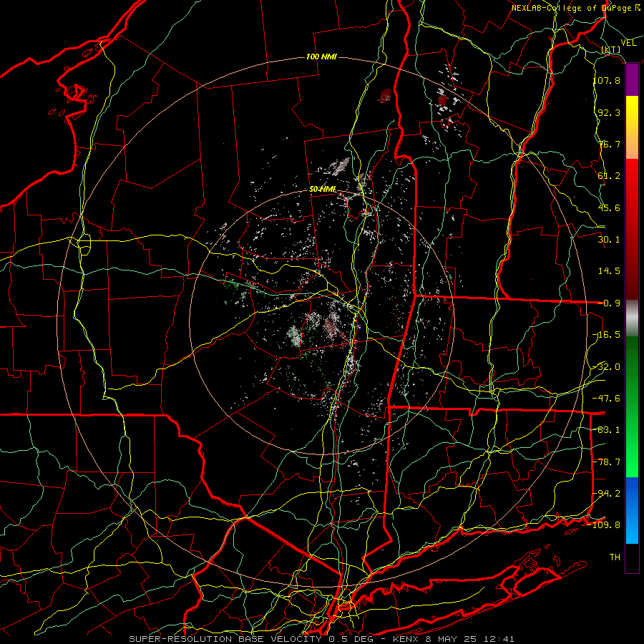Click the 50 NMI range ring label
The height and width of the screenshot is (644, 644).
(x=323, y=190)
